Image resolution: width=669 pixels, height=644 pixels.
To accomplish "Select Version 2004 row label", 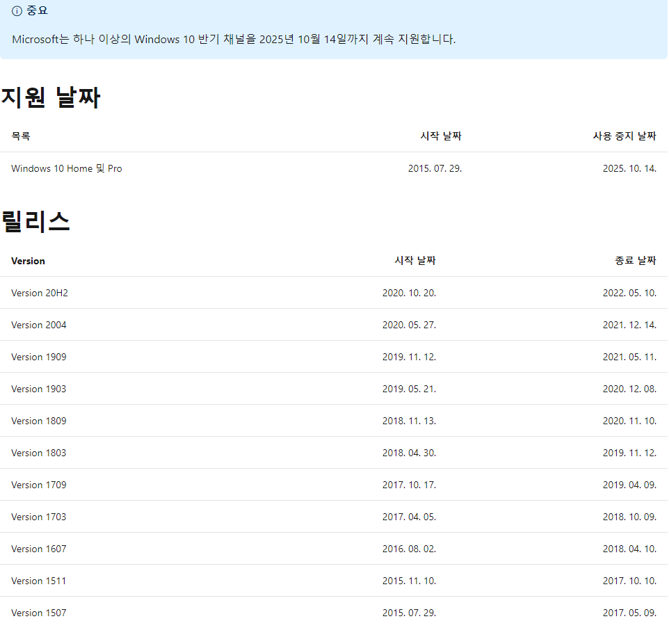I will point(39,325).
